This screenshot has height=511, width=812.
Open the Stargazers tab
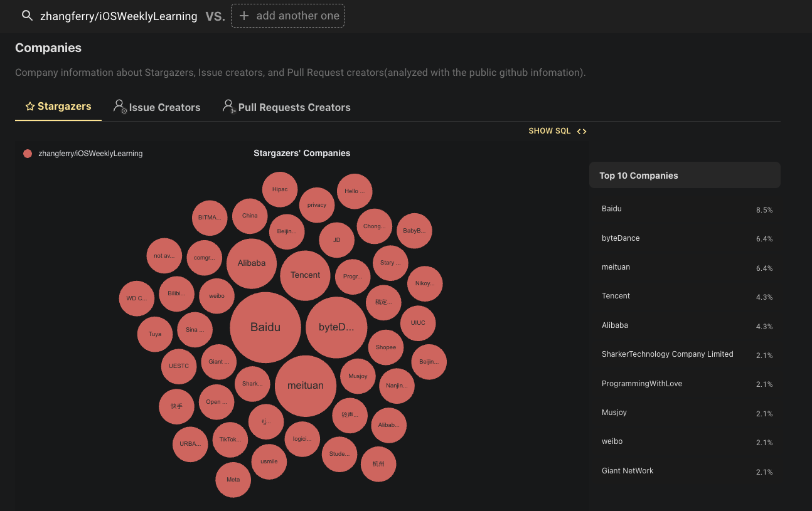point(58,107)
